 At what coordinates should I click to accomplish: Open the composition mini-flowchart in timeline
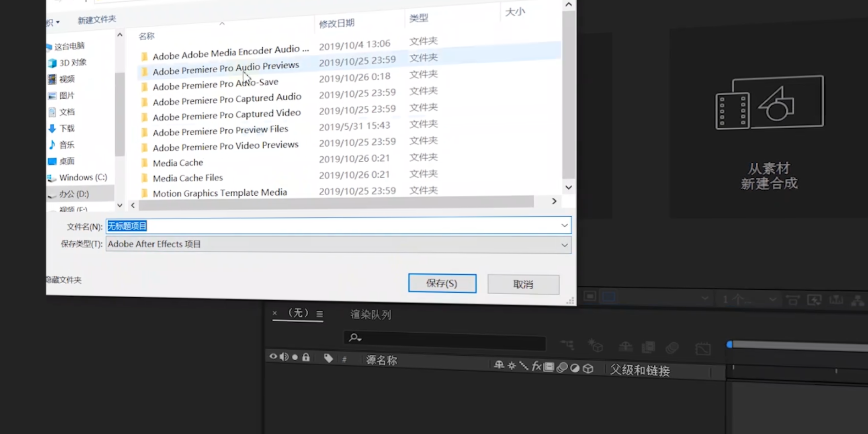tap(567, 344)
